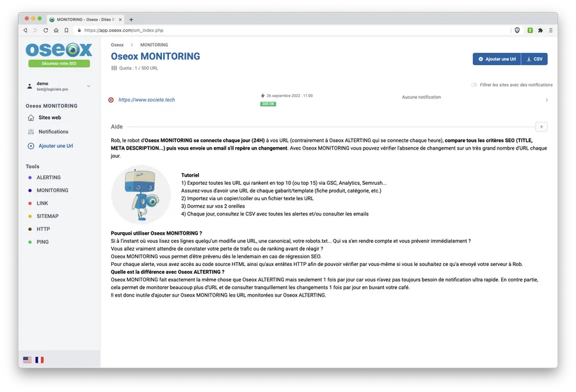Image resolution: width=576 pixels, height=392 pixels.
Task: Open Notifications in the sidebar
Action: 53,132
